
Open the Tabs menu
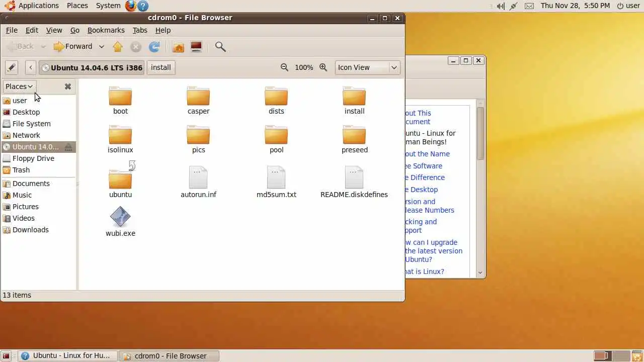coord(140,30)
